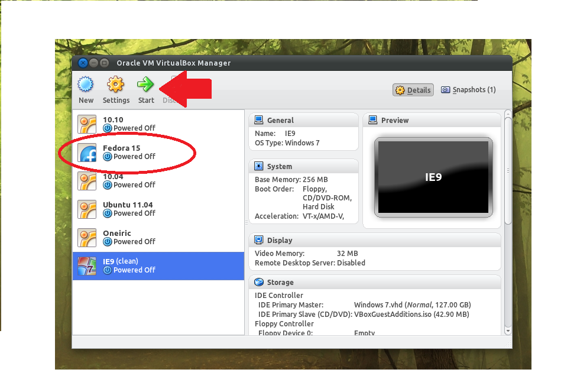This screenshot has height=392, width=577.
Task: Select the 10.10 virtual machine icon
Action: tap(87, 124)
